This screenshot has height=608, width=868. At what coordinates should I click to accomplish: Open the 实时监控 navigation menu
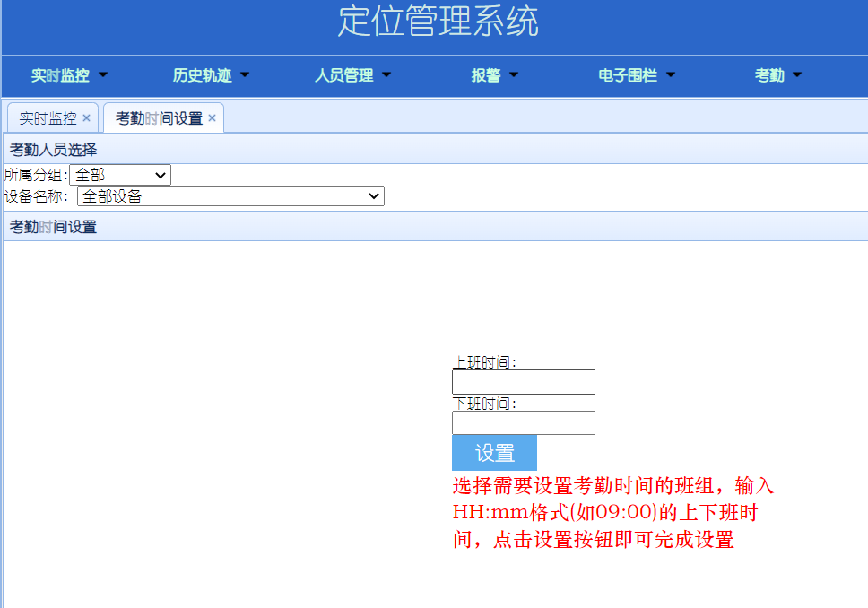[69, 75]
